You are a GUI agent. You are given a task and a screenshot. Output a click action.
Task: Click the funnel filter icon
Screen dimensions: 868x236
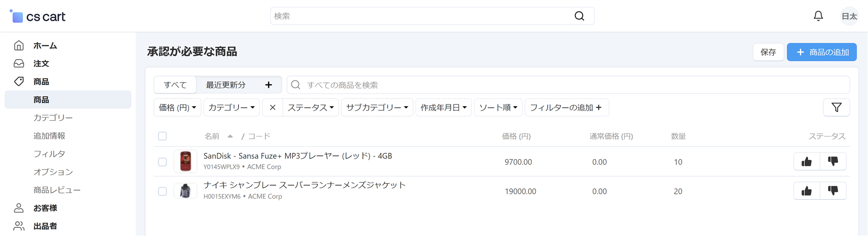(836, 107)
